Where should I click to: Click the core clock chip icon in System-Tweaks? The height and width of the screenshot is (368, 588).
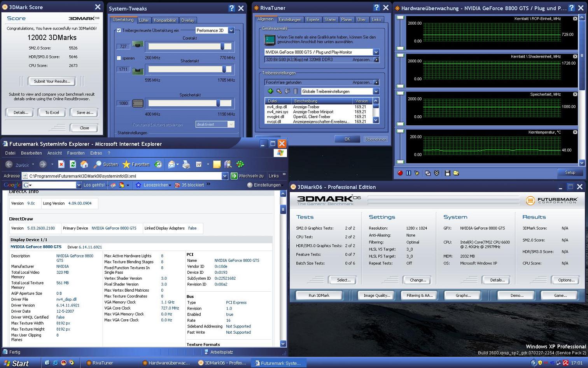tap(138, 45)
